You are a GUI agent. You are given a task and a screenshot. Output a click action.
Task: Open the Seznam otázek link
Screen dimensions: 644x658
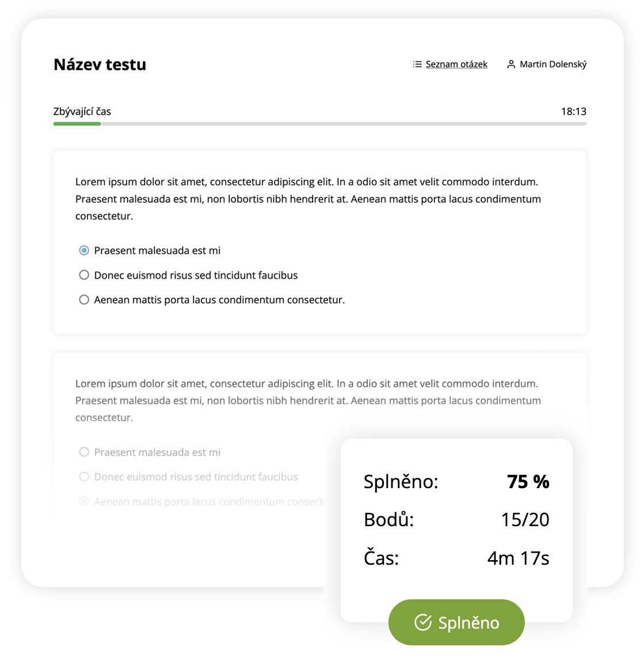click(456, 64)
